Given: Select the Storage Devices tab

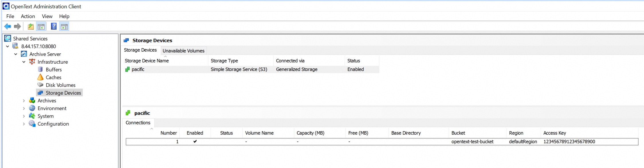Looking at the screenshot, I should click(x=140, y=50).
